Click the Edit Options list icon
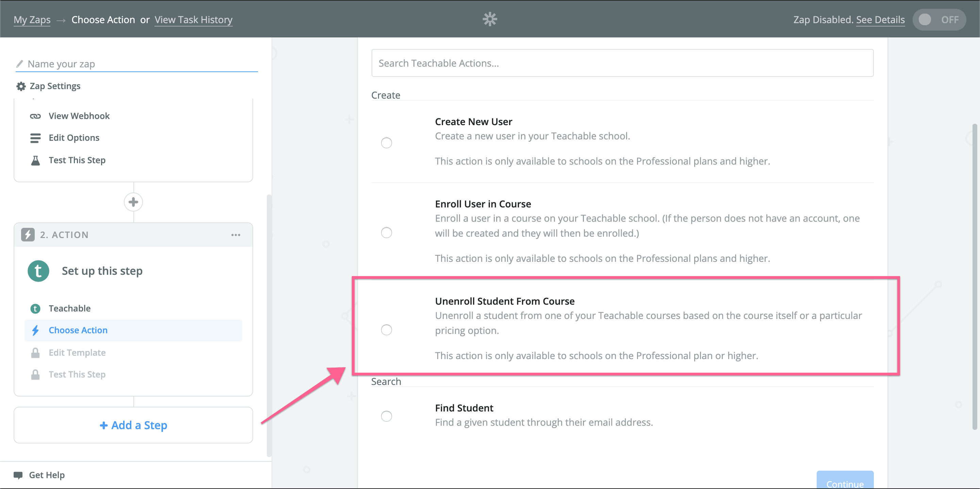Image resolution: width=980 pixels, height=489 pixels. click(x=35, y=138)
